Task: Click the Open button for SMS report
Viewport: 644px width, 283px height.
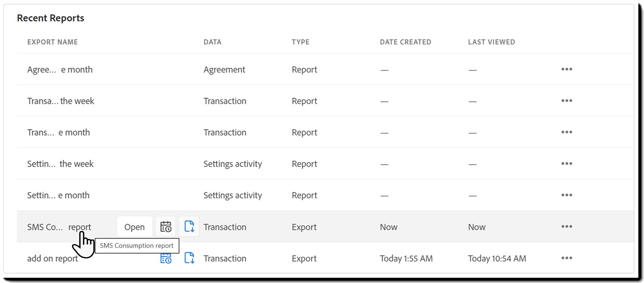Action: pos(135,226)
